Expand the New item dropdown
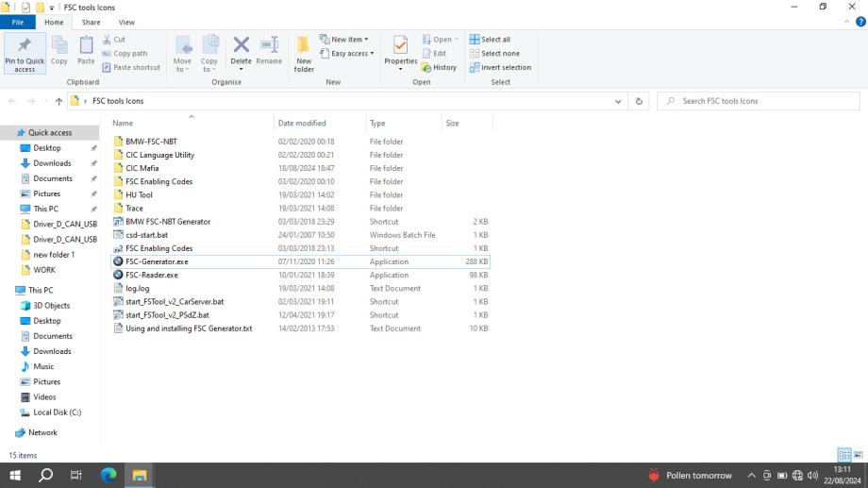Viewport: 868px width, 488px height. tap(344, 40)
